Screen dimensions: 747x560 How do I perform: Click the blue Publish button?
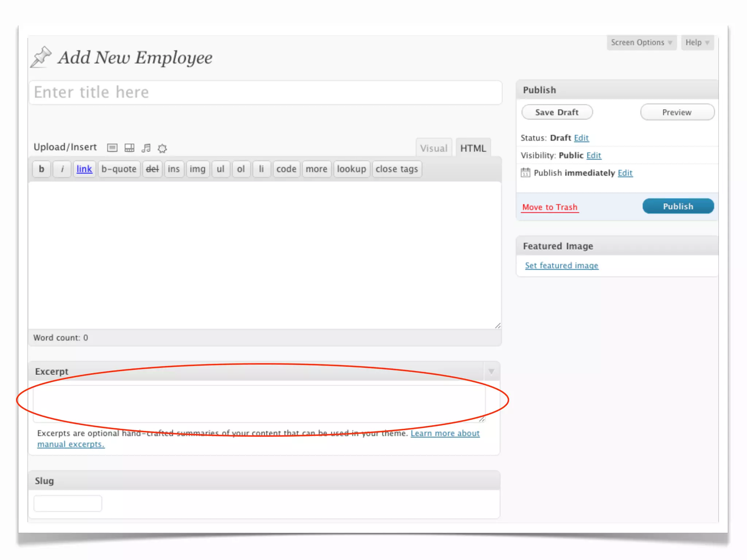[678, 206]
